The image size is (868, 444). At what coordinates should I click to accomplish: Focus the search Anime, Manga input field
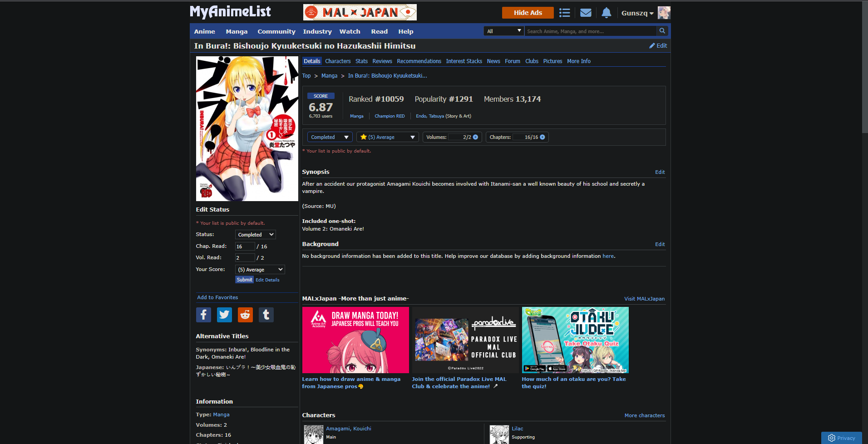pos(590,31)
